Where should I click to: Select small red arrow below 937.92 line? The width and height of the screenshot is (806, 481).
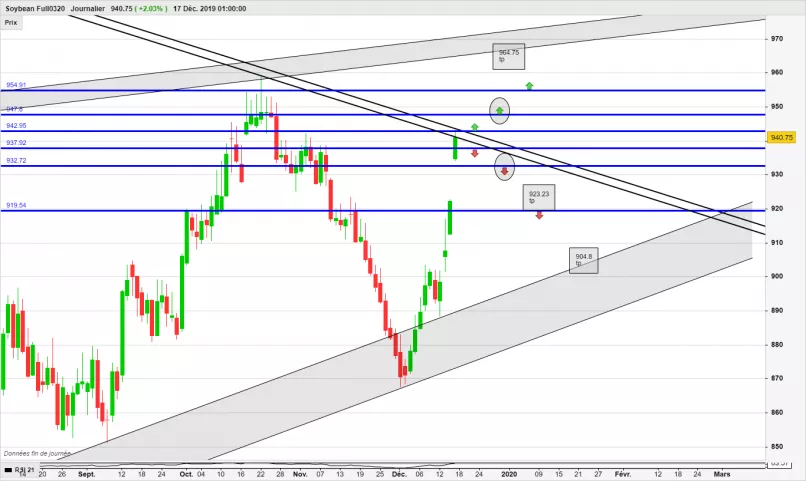pyautogui.click(x=474, y=153)
